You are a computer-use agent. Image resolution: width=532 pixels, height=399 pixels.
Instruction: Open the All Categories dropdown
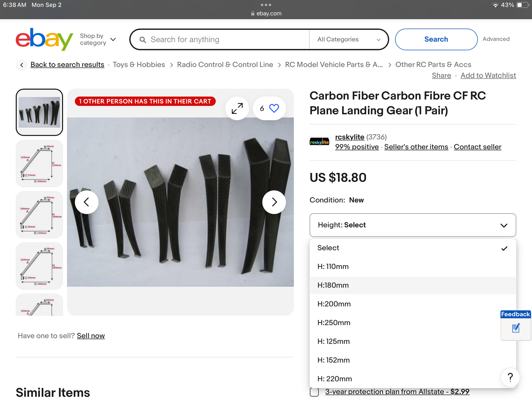coord(348,39)
